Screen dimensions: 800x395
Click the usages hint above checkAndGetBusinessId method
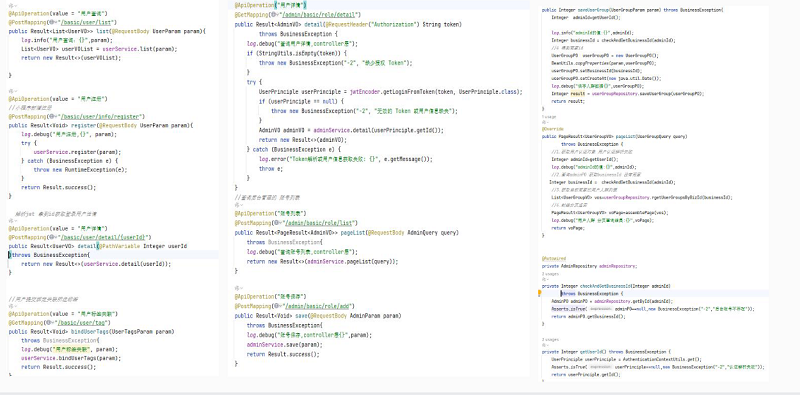pyautogui.click(x=551, y=274)
